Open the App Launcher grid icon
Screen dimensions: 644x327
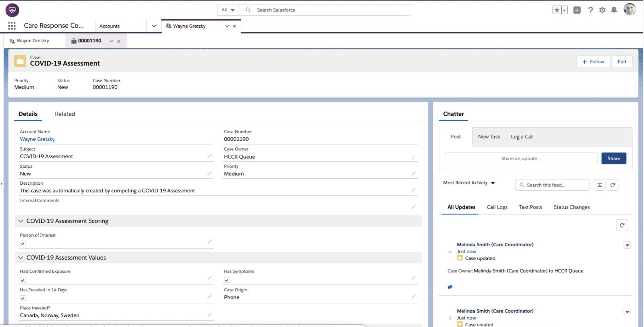(12, 26)
